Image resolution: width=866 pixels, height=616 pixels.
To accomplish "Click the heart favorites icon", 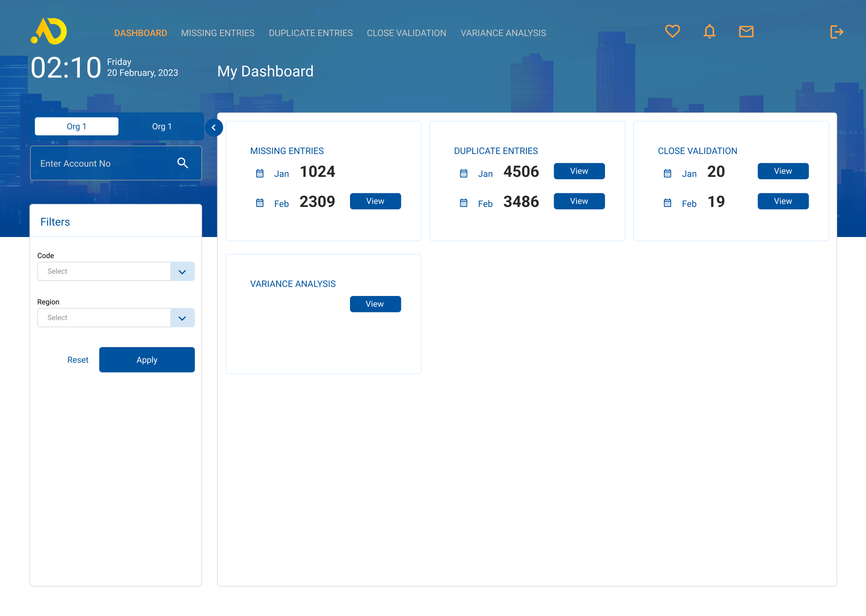I will point(672,31).
